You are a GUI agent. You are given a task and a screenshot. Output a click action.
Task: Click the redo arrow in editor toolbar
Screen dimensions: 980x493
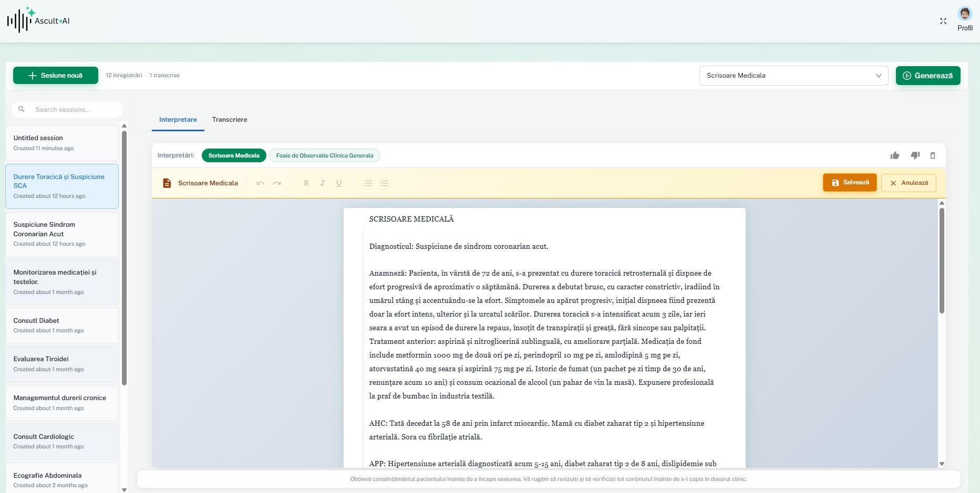[x=277, y=183]
